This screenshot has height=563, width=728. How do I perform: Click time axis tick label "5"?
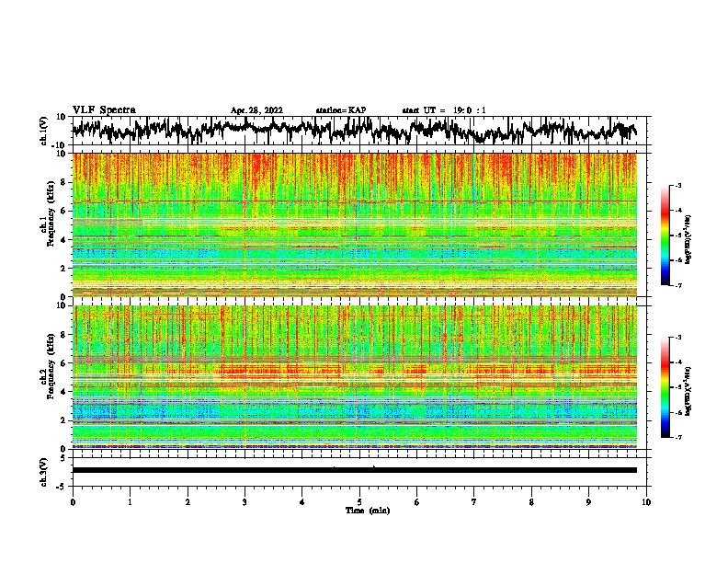coord(359,502)
